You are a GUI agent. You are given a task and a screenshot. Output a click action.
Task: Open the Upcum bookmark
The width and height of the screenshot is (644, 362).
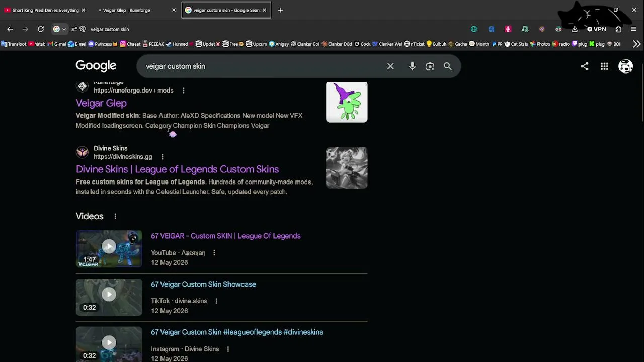click(256, 44)
